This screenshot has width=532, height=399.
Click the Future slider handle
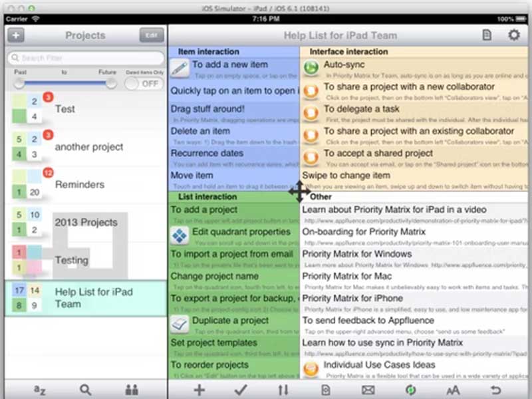111,83
